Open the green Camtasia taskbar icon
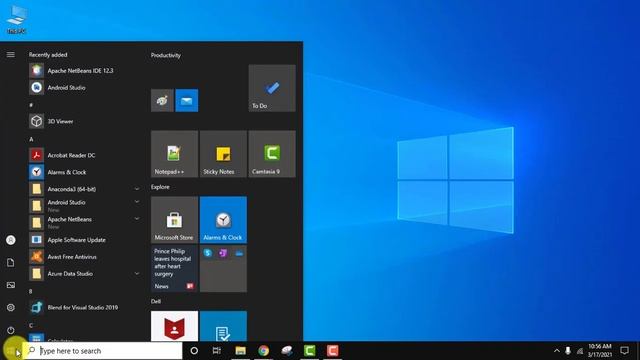640x360 pixels. click(x=309, y=351)
